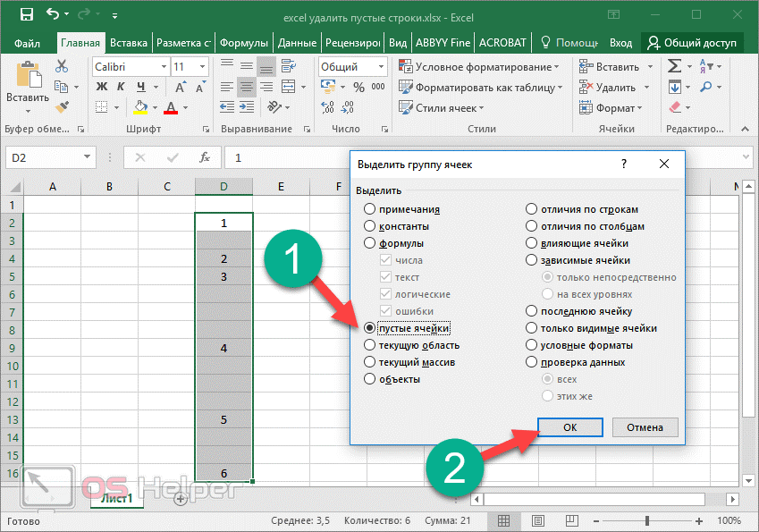
Task: Switch to the 'Вставка' ribbon tab
Action: click(x=130, y=42)
